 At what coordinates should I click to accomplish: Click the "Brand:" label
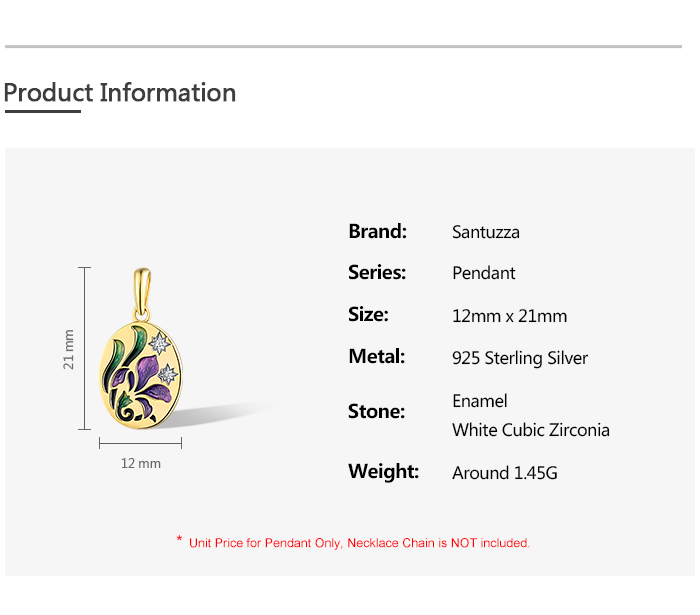click(377, 231)
